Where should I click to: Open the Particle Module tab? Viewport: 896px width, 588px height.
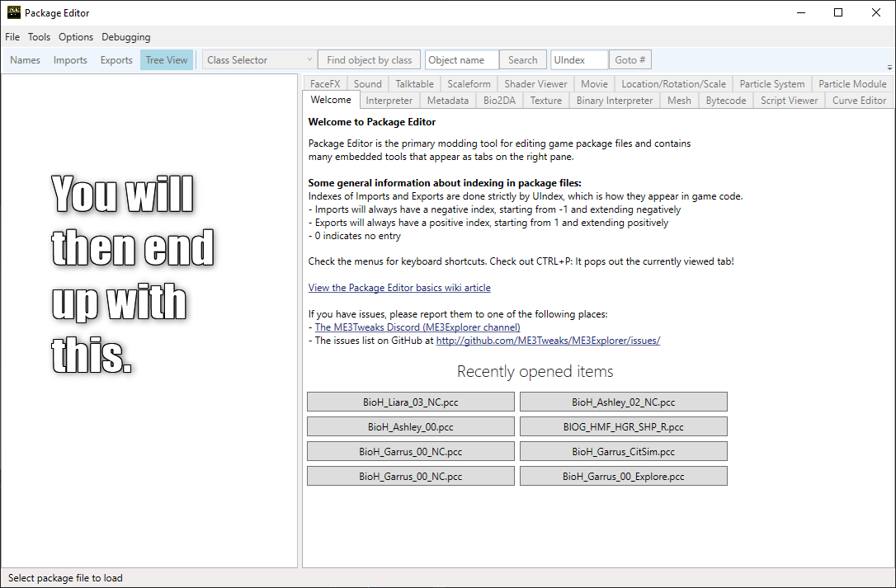(852, 83)
